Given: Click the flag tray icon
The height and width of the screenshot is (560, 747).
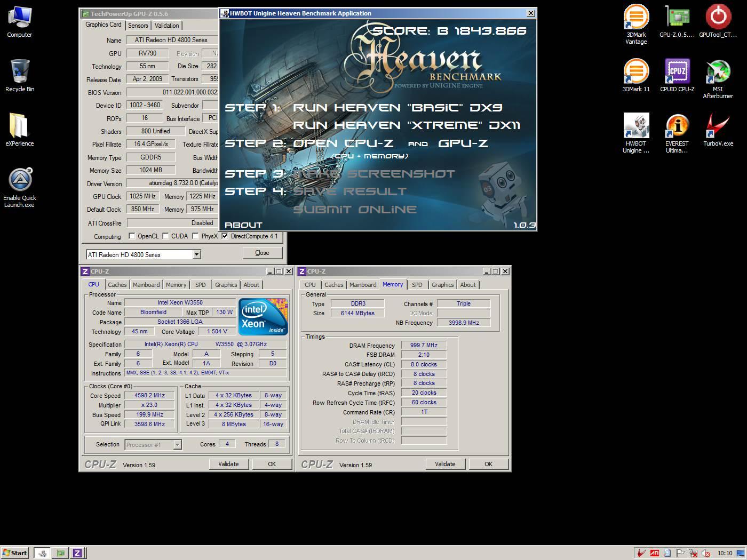Looking at the screenshot, I should tap(680, 553).
